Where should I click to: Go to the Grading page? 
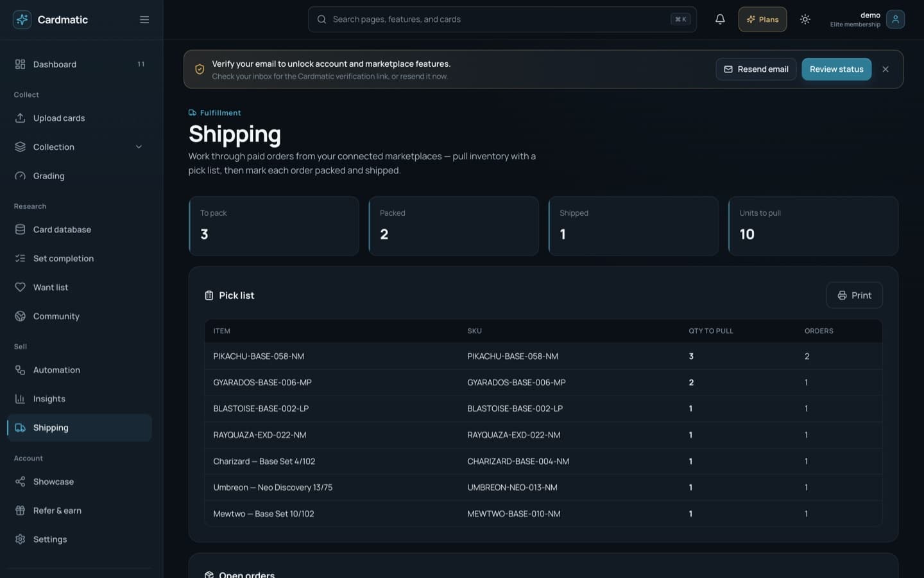(x=80, y=176)
